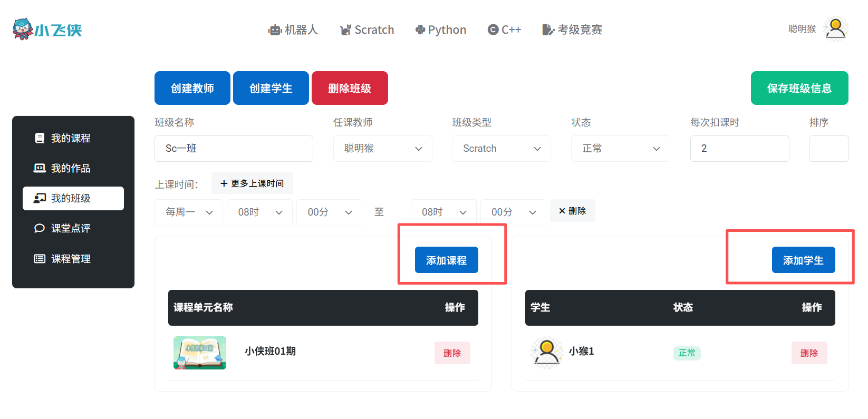The image size is (868, 419).
Task: Click the 小侠班01期 course thumbnail
Action: [x=200, y=353]
